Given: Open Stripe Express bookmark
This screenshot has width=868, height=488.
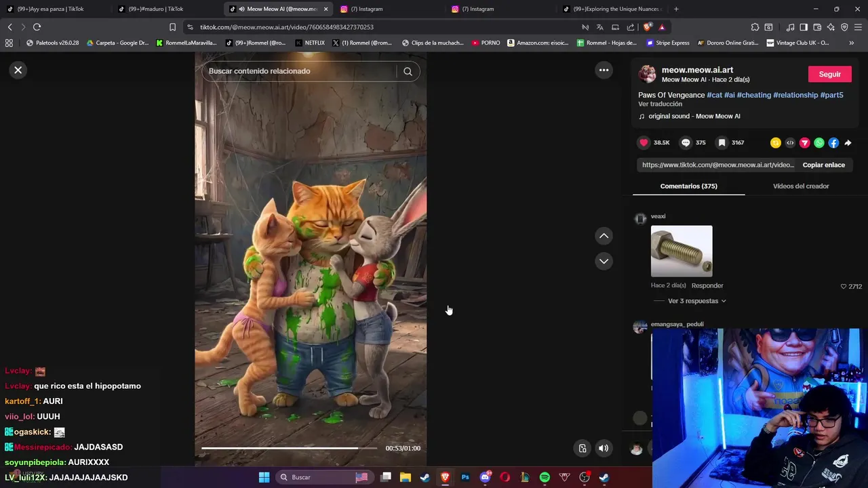Looking at the screenshot, I should click(x=668, y=43).
